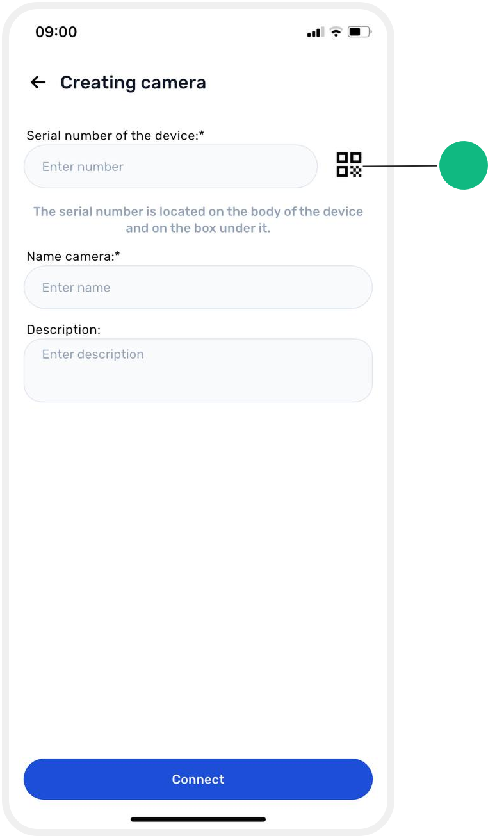Tap the bottom home indicator bar
The height and width of the screenshot is (838, 504).
pos(198,819)
